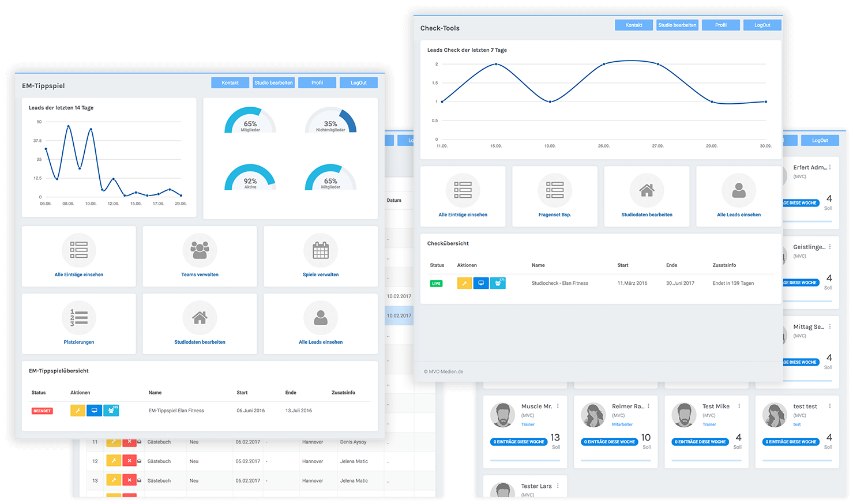Click the yellow wrench icon in Gästebuch row 13
This screenshot has width=853, height=504.
pyautogui.click(x=114, y=480)
